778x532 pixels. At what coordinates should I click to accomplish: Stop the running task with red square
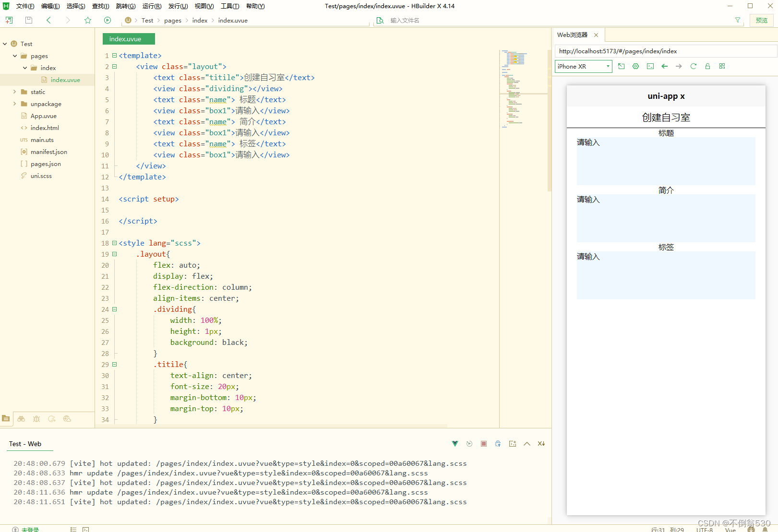click(x=484, y=444)
